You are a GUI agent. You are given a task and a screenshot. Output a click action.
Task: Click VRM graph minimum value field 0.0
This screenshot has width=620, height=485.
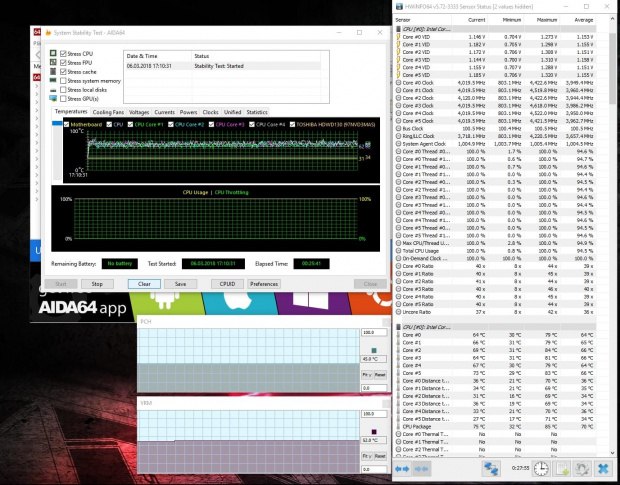click(x=374, y=470)
